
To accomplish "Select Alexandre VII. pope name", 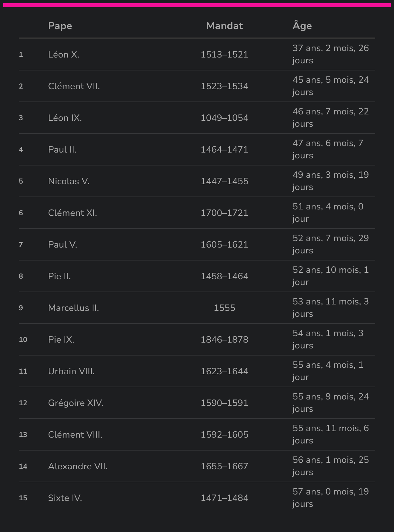I will (78, 466).
